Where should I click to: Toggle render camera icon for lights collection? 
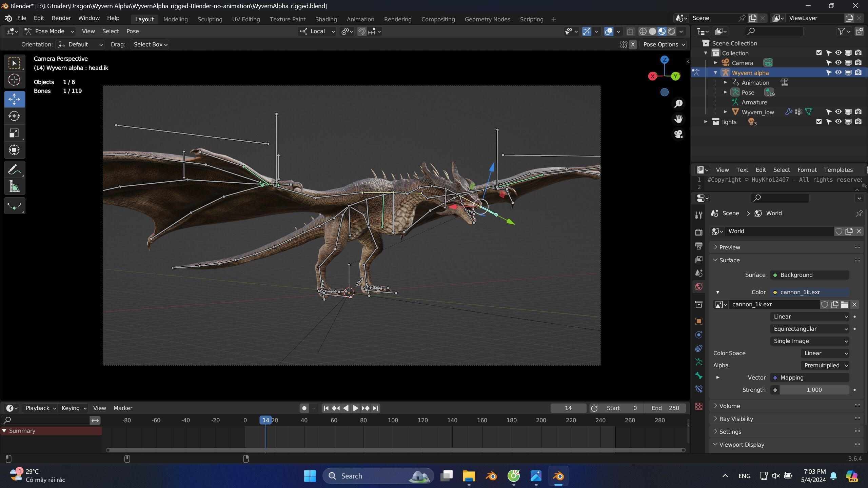click(858, 122)
